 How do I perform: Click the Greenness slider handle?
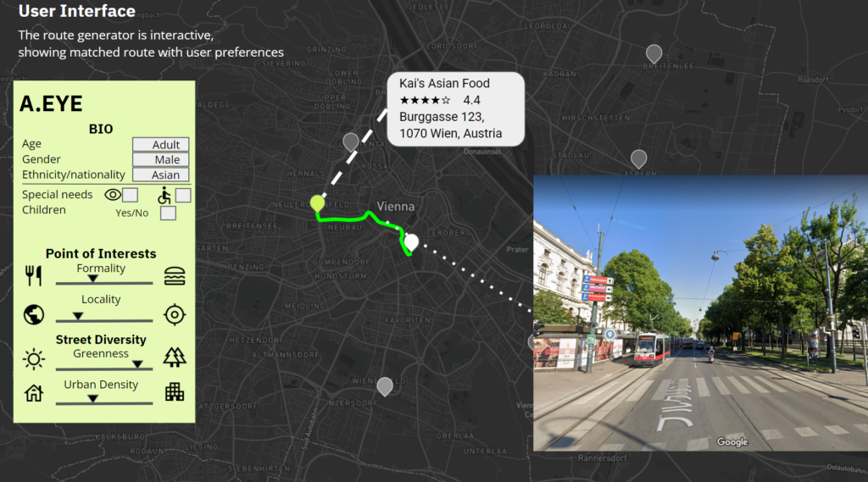point(136,364)
